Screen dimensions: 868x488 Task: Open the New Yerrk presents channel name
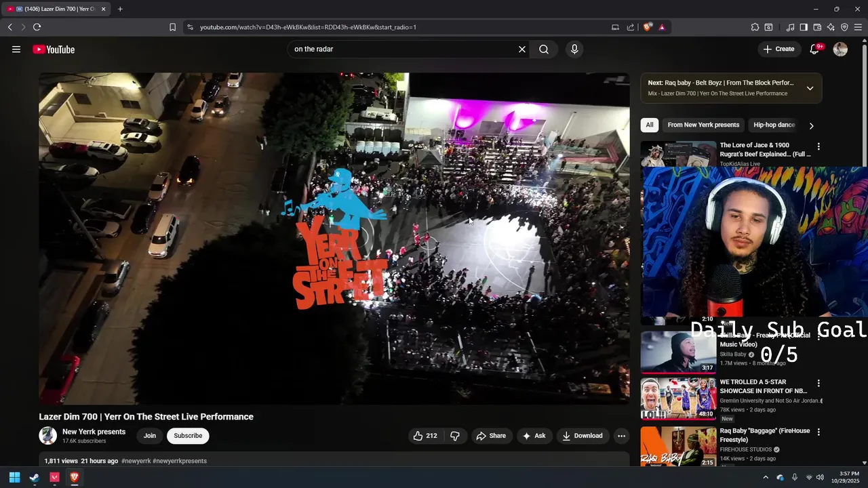point(94,432)
